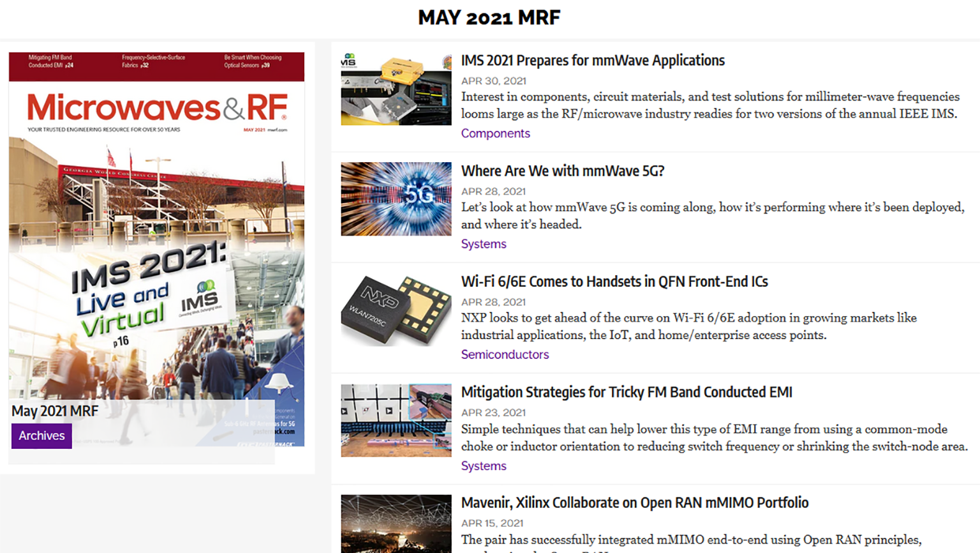Viewport: 980px width, 553px height.
Task: Click the 5G burst thumbnail image
Action: pyautogui.click(x=396, y=199)
